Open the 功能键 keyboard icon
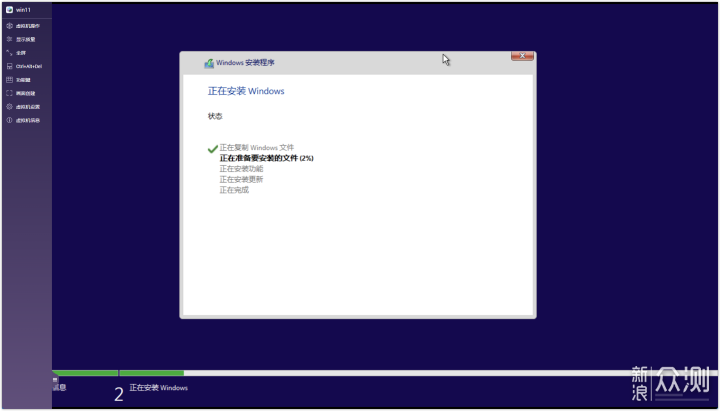Screen dimensions: 720x411 click(9, 79)
